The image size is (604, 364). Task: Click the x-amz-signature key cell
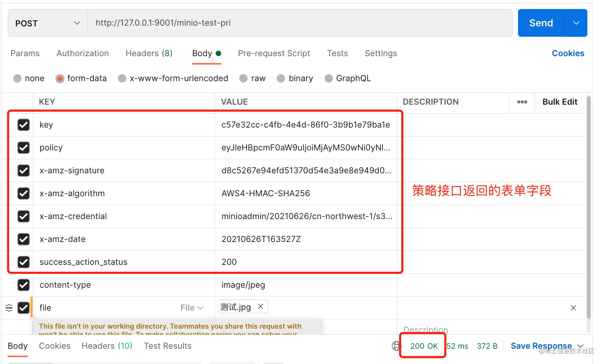(124, 171)
